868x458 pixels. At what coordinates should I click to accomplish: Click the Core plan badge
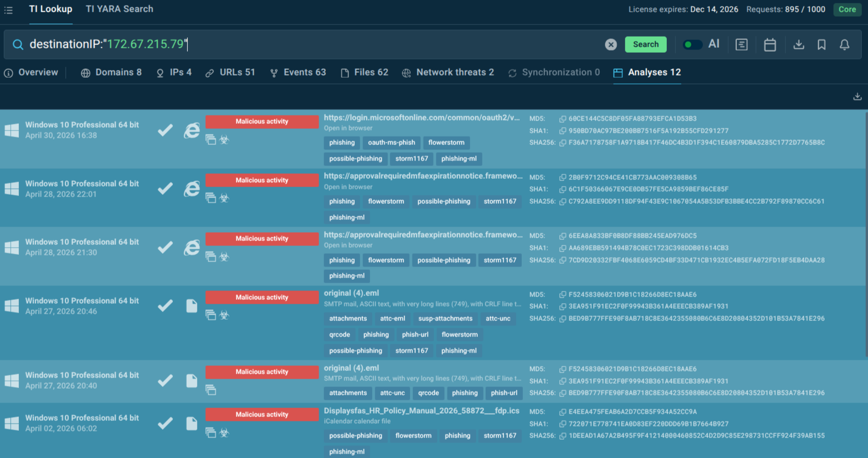click(847, 9)
